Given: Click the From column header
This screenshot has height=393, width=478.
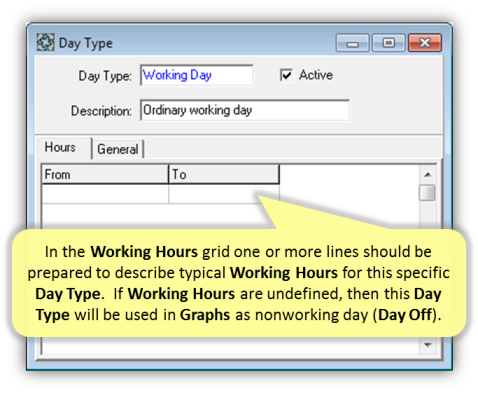Looking at the screenshot, I should 105,174.
